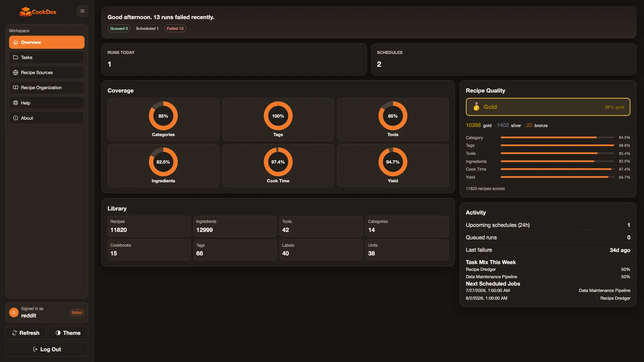Click the home icon beside Overview
This screenshot has height=362, width=644.
pos(15,42)
